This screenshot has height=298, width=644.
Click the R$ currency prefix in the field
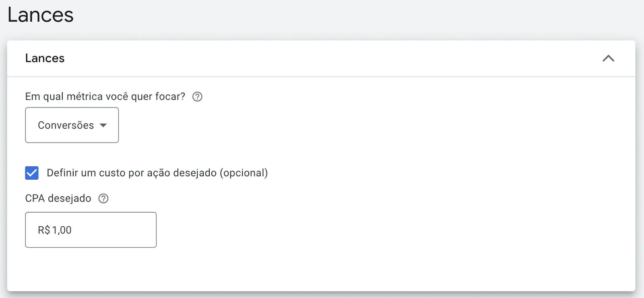click(x=43, y=230)
